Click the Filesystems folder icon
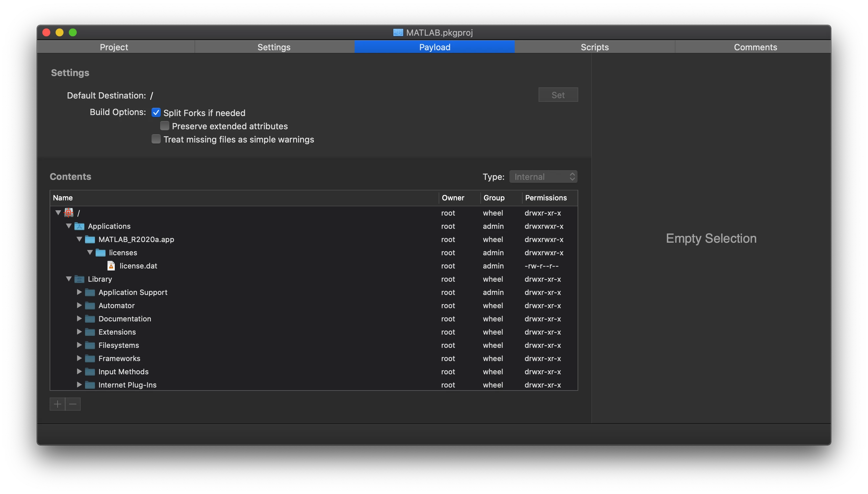Image resolution: width=868 pixels, height=494 pixels. tap(90, 345)
